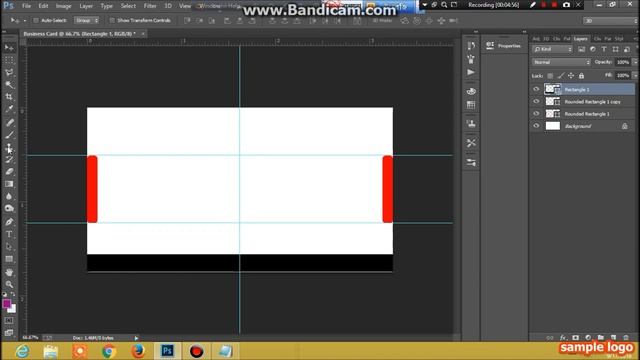Open Chrome from the Windows taskbar
The image size is (640, 360).
tap(109, 351)
